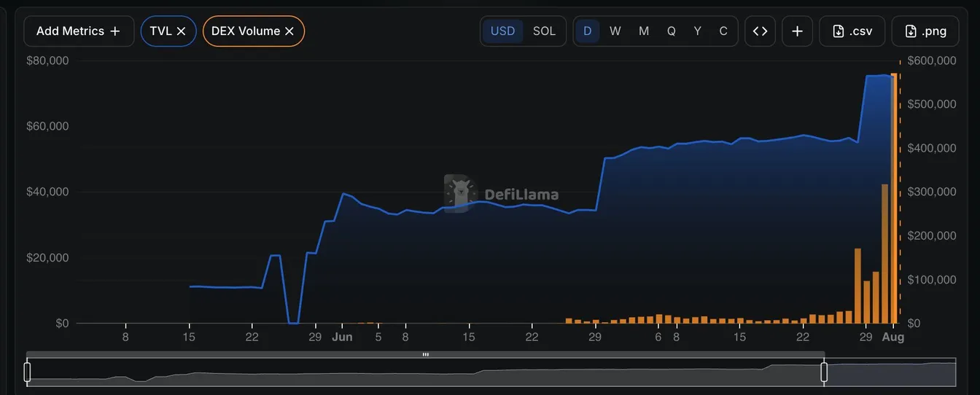Screen dimensions: 980x395
Task: Download chart data as .csv
Action: [852, 31]
